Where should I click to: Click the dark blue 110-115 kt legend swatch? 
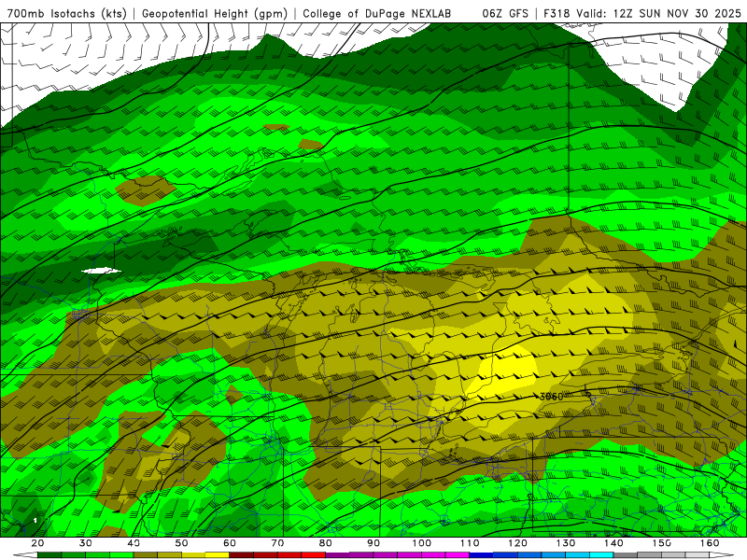point(482,555)
